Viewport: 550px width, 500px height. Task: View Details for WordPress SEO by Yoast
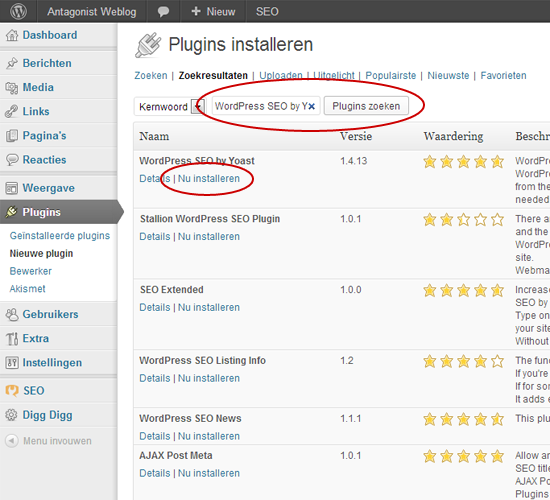point(155,179)
